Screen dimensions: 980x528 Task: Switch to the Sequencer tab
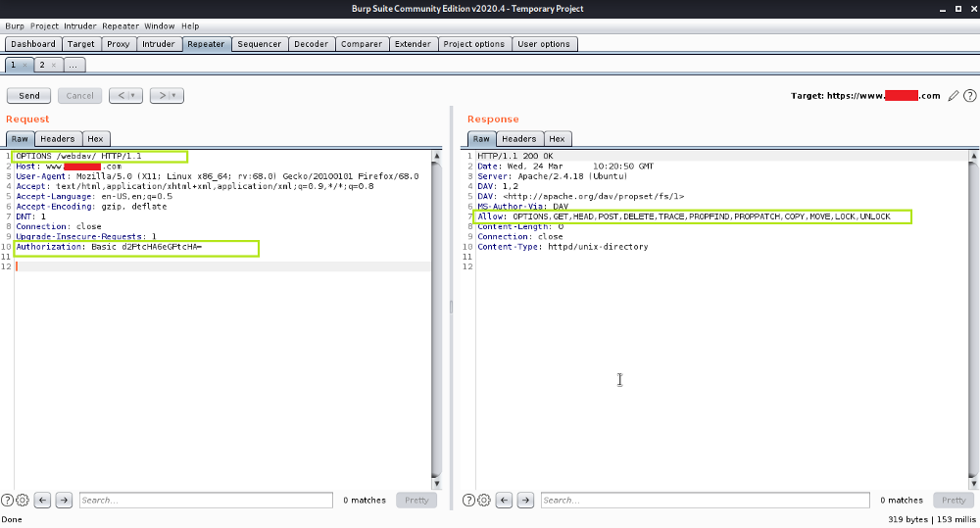(260, 44)
